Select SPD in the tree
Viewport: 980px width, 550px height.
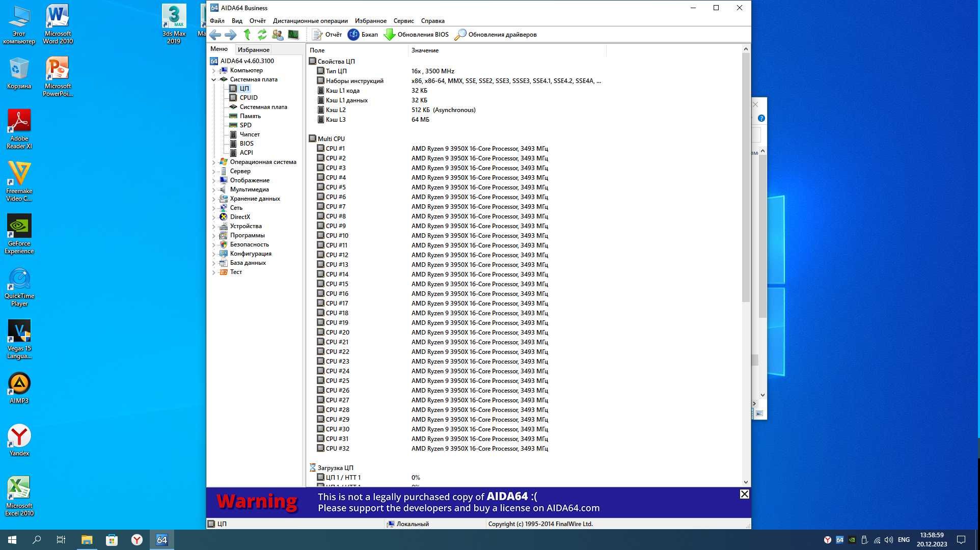tap(246, 125)
